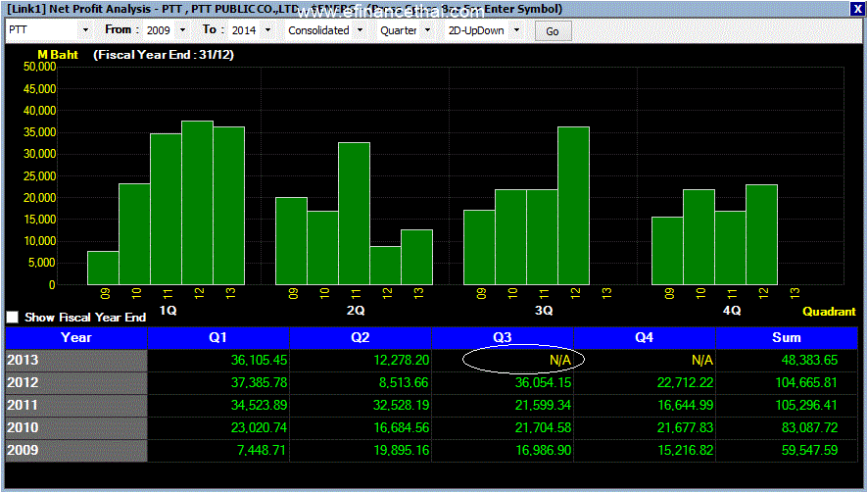
Task: Click the 15,216.82 Q4 2009 cell
Action: tap(645, 451)
